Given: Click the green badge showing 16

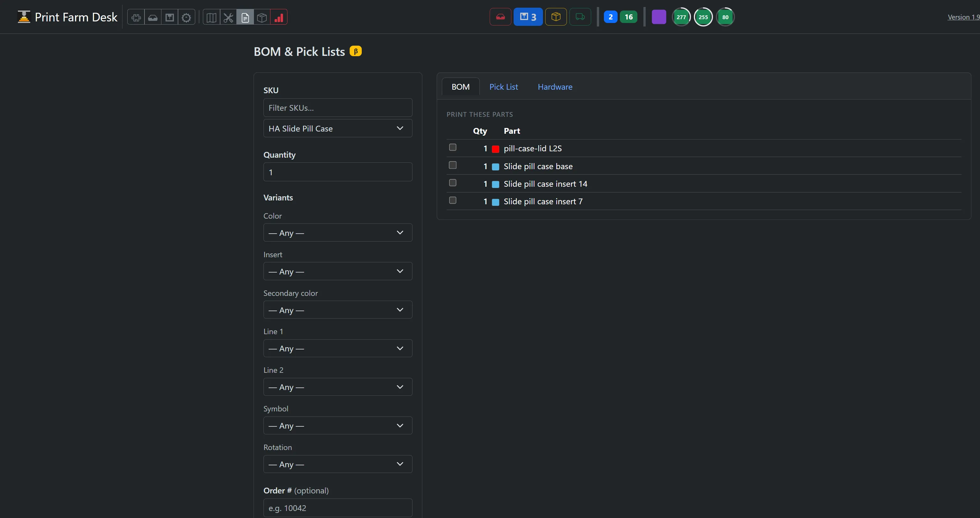Looking at the screenshot, I should pyautogui.click(x=628, y=17).
